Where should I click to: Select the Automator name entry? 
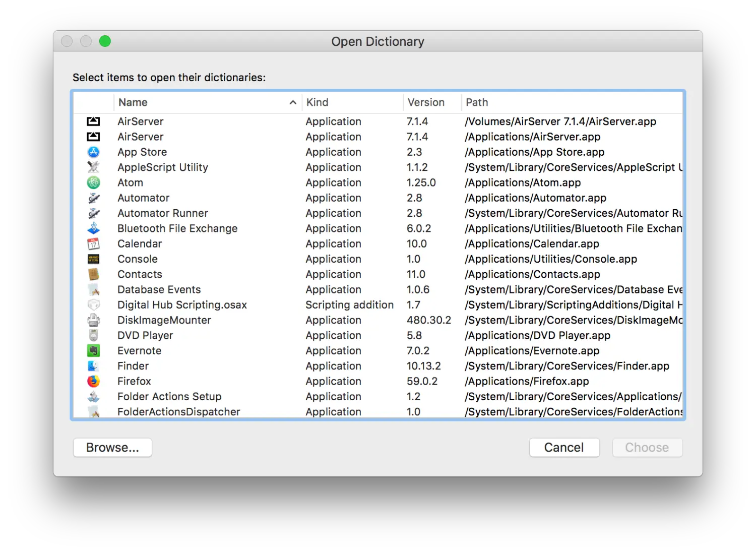click(x=143, y=198)
